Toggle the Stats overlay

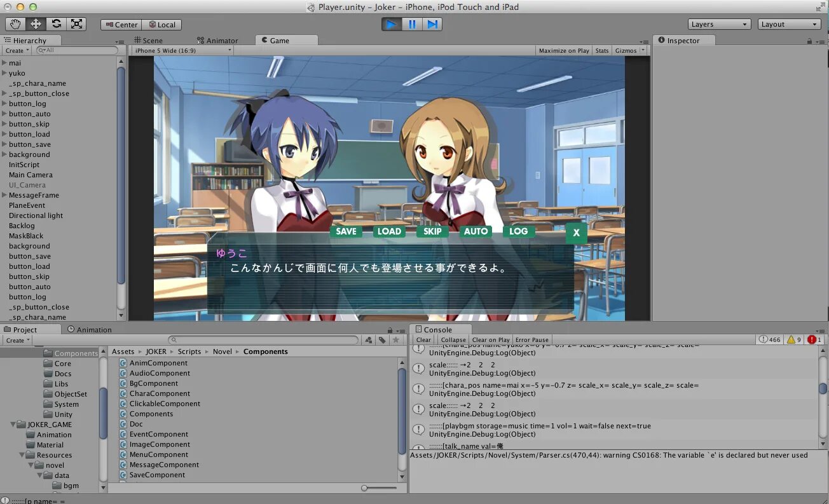tap(602, 50)
